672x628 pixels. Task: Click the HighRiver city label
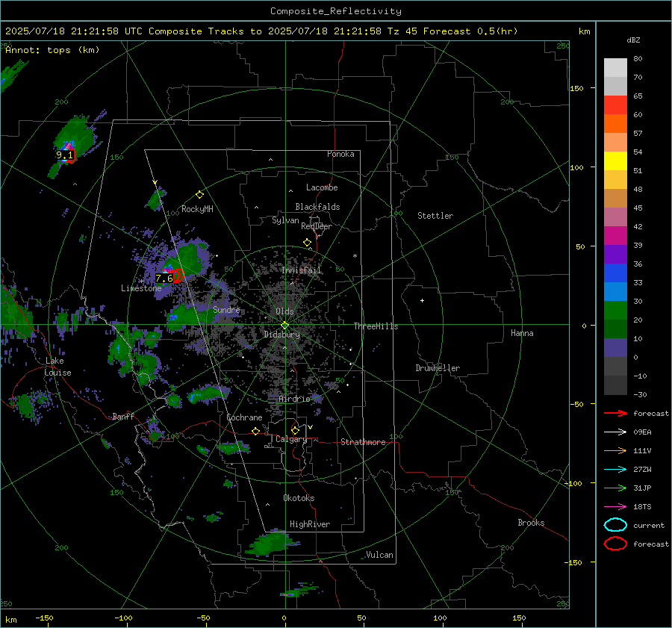310,524
